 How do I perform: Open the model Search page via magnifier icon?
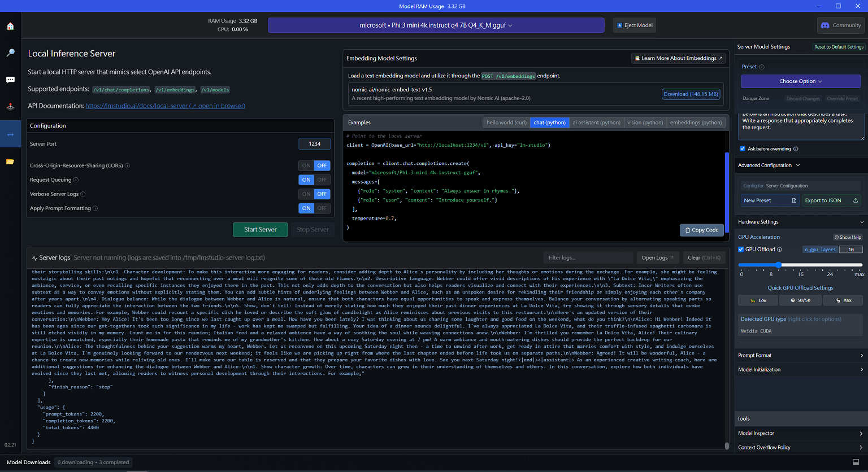tap(10, 53)
